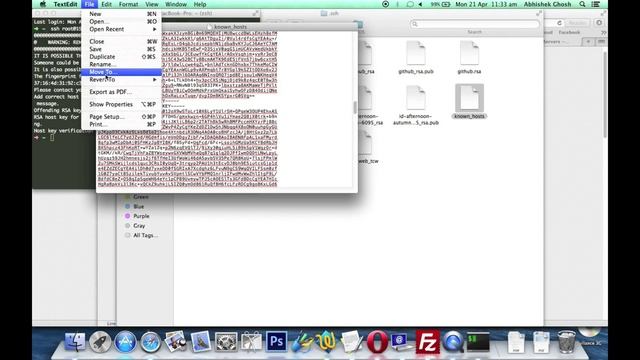Open System Preferences from the Dock
Image resolution: width=640 pixels, height=360 pixels.
pyautogui.click(x=226, y=342)
